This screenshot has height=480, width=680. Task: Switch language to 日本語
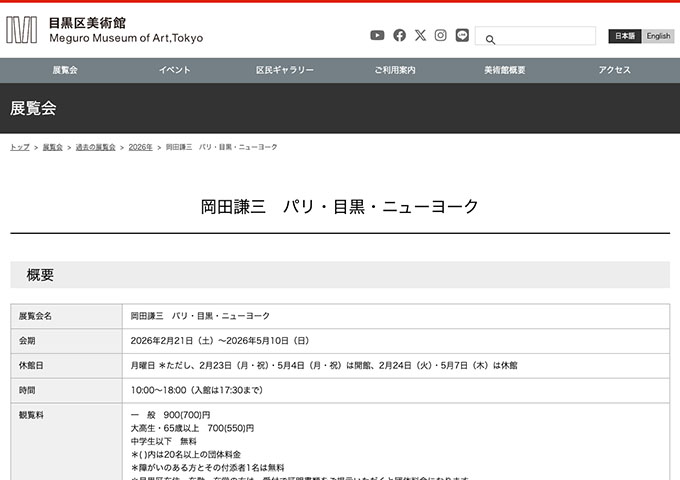pos(625,36)
